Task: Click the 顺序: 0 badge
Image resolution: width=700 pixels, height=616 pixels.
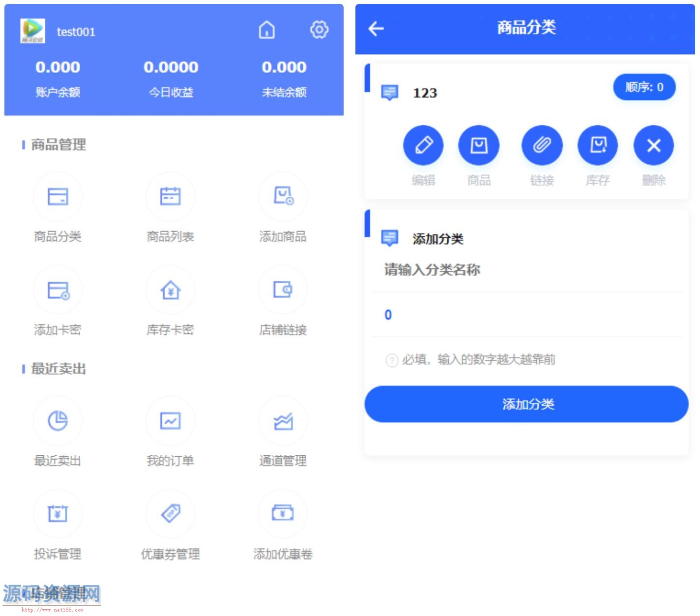Action: pyautogui.click(x=644, y=87)
